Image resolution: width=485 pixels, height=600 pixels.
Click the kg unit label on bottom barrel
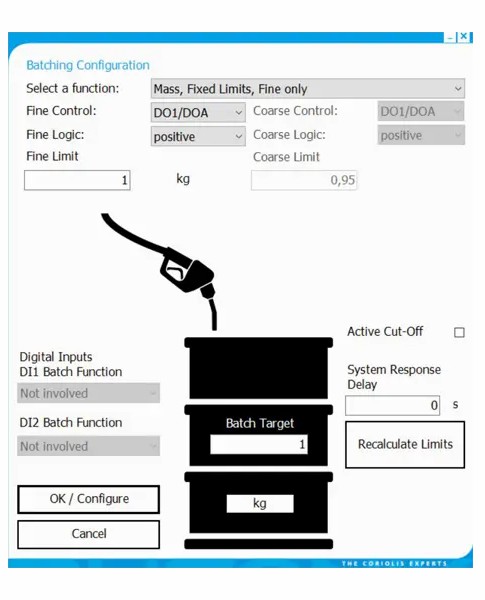pyautogui.click(x=260, y=503)
